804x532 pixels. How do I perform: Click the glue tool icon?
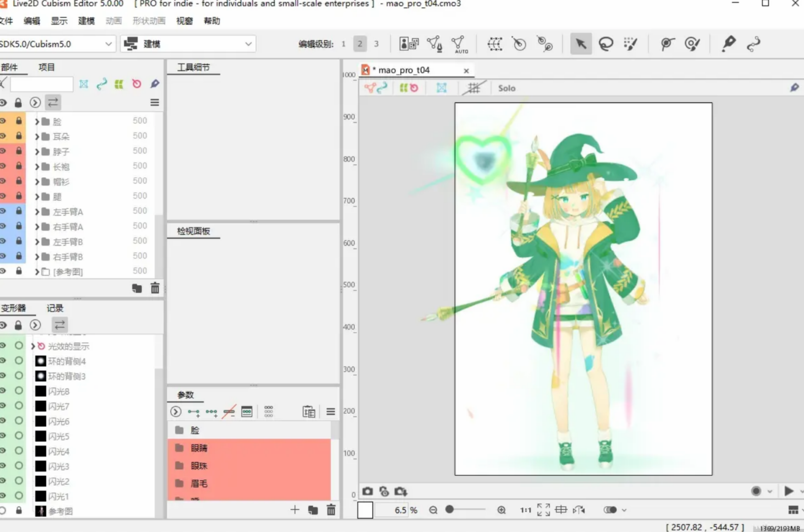(544, 44)
